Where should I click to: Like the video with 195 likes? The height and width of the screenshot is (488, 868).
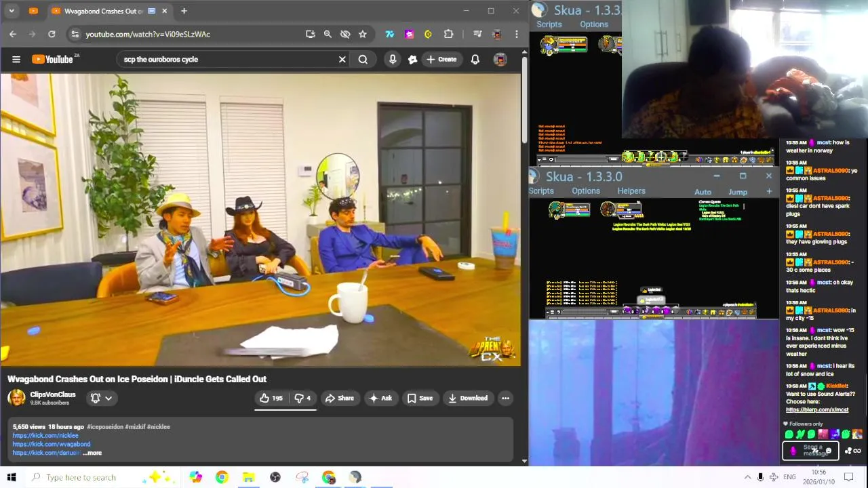tap(271, 399)
